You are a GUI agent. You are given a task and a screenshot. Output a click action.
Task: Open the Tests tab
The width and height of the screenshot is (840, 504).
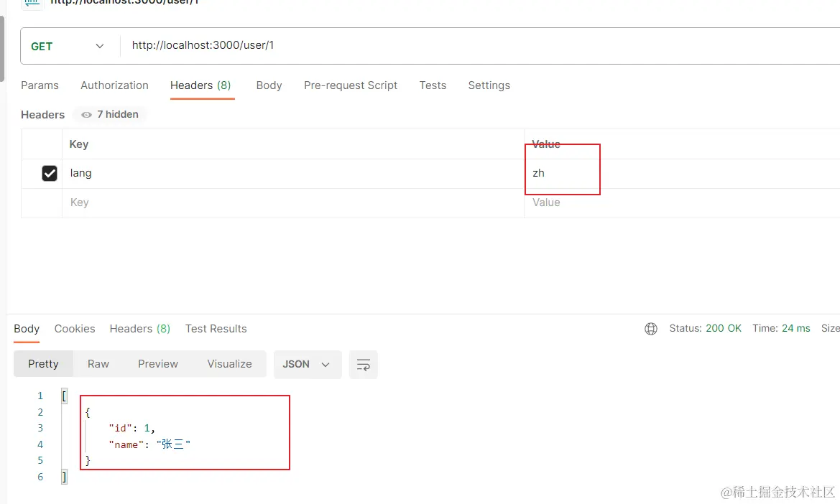coord(433,85)
